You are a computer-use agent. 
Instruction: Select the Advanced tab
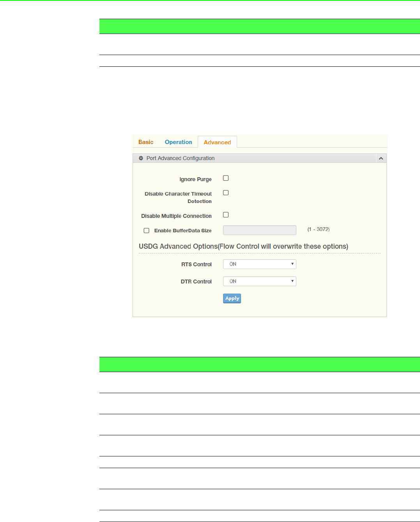[x=217, y=142]
